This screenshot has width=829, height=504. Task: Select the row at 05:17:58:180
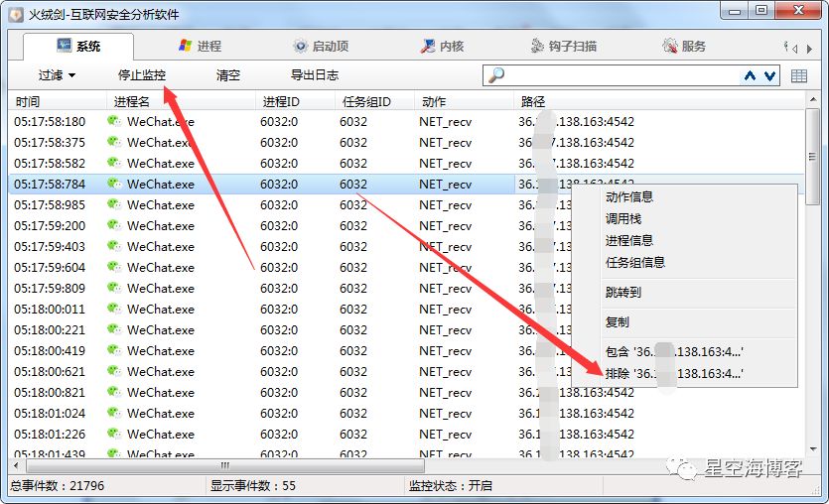[x=406, y=121]
